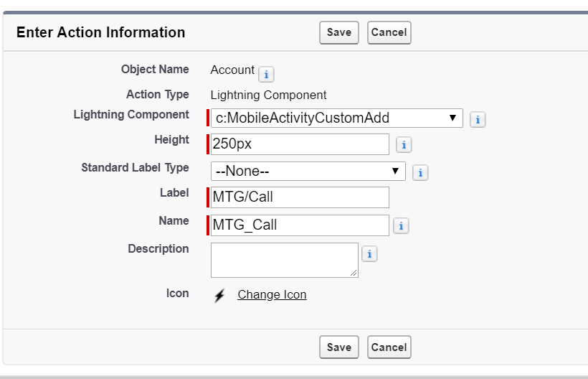
Task: Click the bottom Cancel button
Action: pos(389,347)
